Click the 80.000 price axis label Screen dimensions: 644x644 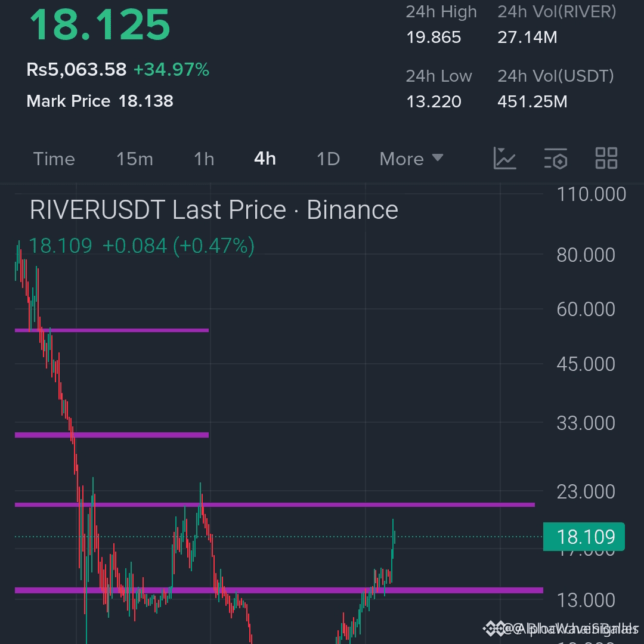[586, 255]
